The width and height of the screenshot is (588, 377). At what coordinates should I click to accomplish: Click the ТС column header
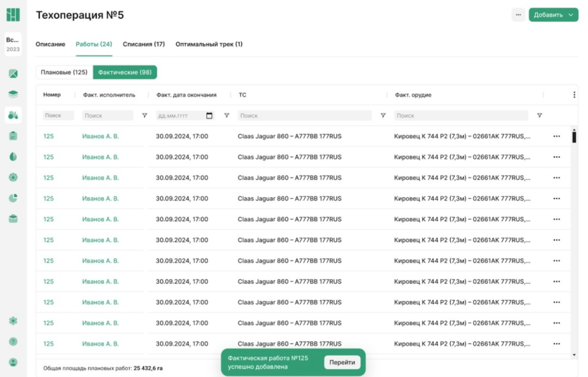pyautogui.click(x=243, y=95)
